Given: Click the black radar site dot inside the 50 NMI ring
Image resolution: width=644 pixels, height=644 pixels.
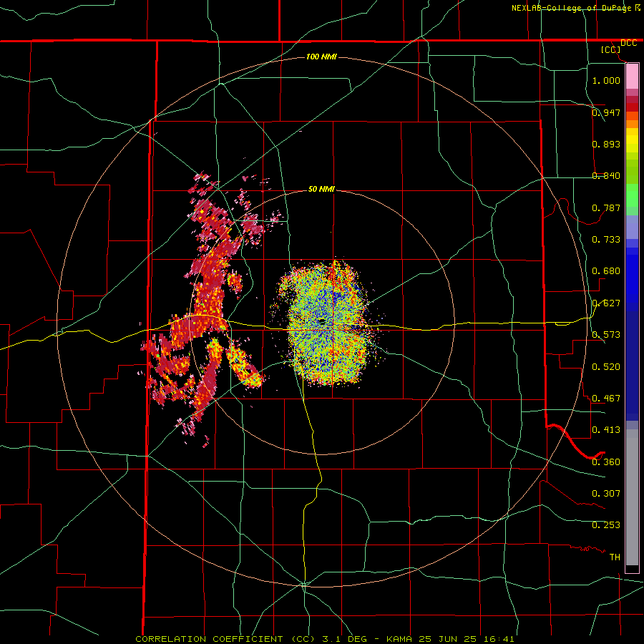Looking at the screenshot, I should click(321, 321).
